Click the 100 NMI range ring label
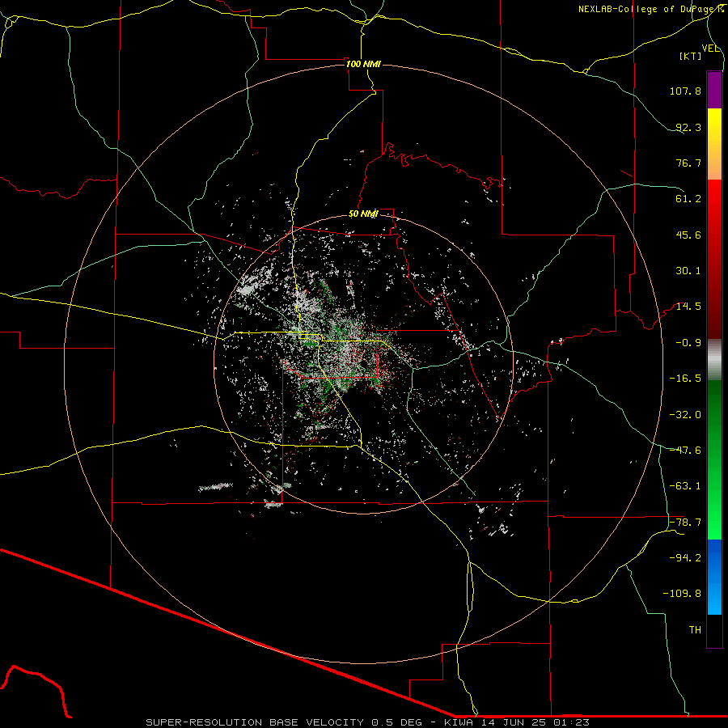Screen dimensions: 728x728 [x=363, y=64]
